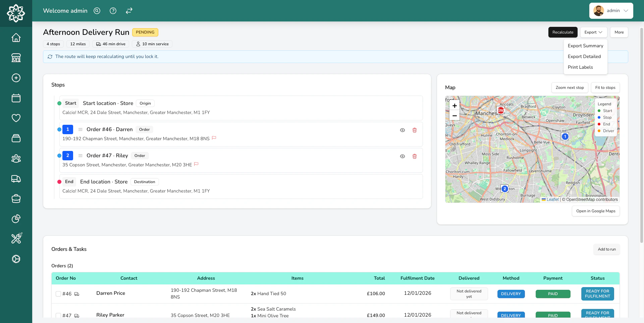Open the customers group sidebar icon
Viewport: 644px width, 323px height.
[16, 158]
